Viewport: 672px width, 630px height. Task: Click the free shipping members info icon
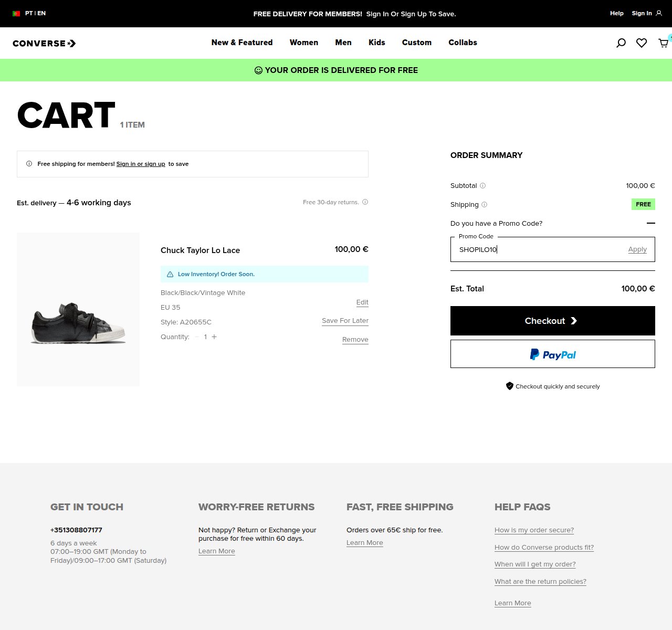[x=29, y=164]
